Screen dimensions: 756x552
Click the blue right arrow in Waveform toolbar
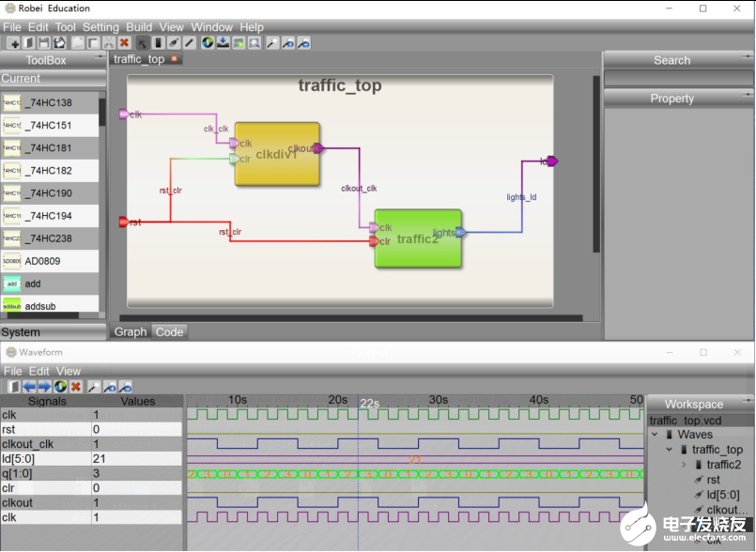[45, 387]
